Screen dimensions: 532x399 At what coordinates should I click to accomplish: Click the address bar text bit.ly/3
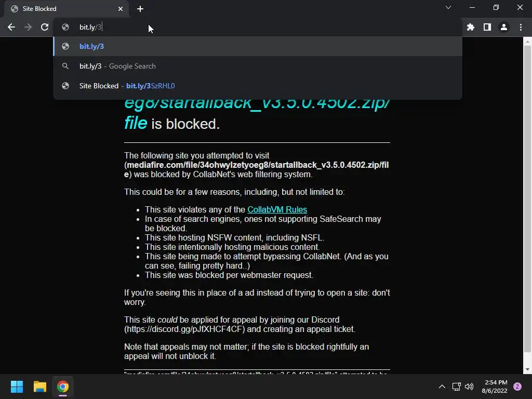[90, 27]
